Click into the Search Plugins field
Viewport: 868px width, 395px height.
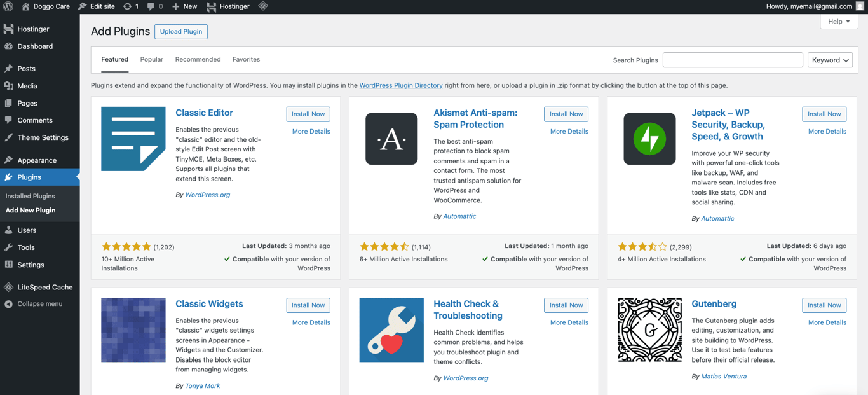coord(732,60)
